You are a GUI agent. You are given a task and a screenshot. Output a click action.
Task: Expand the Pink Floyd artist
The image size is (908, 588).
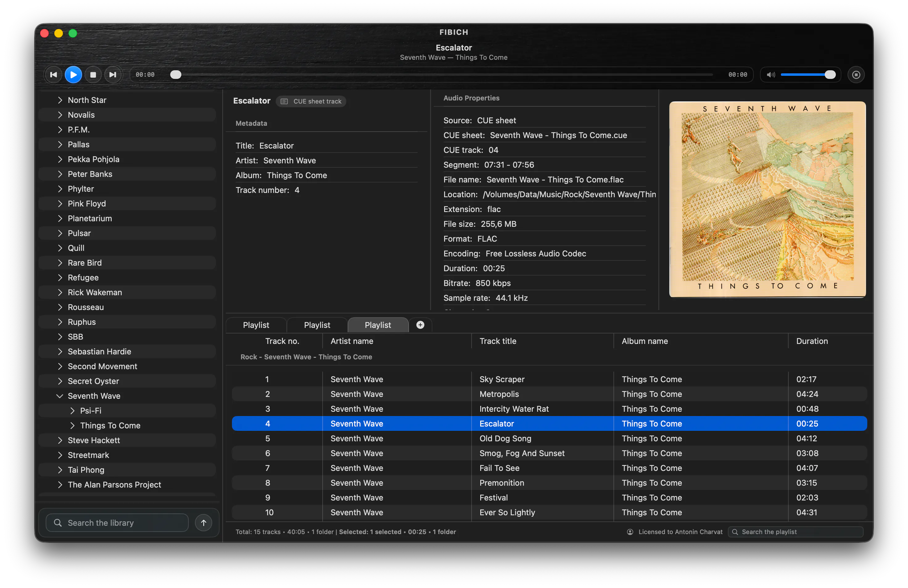pos(60,204)
